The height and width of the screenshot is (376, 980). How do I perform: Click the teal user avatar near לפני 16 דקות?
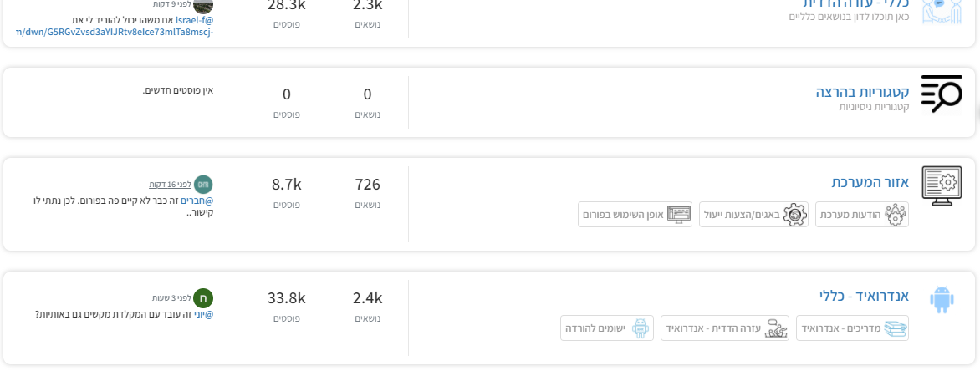pos(203,185)
